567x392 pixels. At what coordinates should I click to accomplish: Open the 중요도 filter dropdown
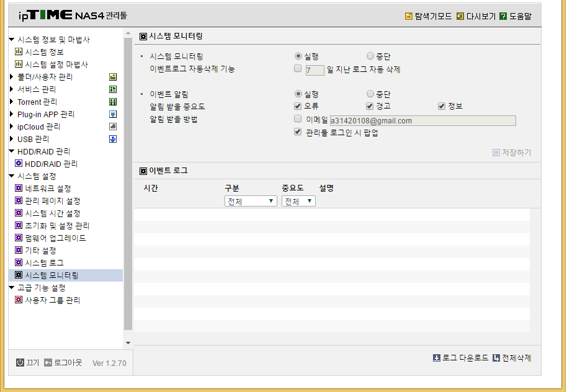[x=298, y=201]
